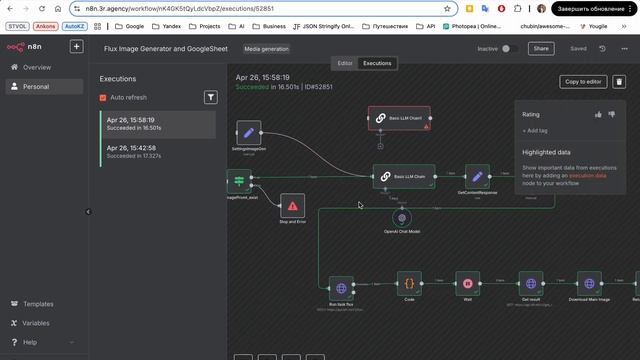
Task: Select the Stop and Error node
Action: coord(292,206)
